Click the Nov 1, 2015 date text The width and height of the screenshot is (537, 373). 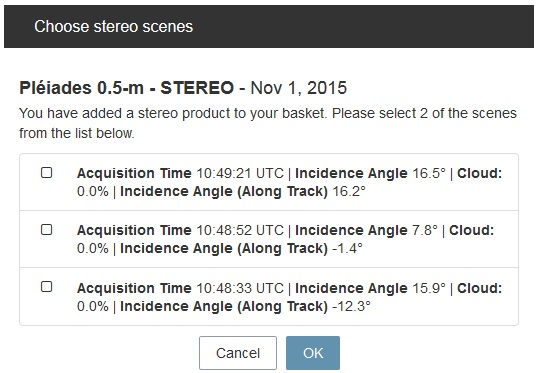pos(299,88)
